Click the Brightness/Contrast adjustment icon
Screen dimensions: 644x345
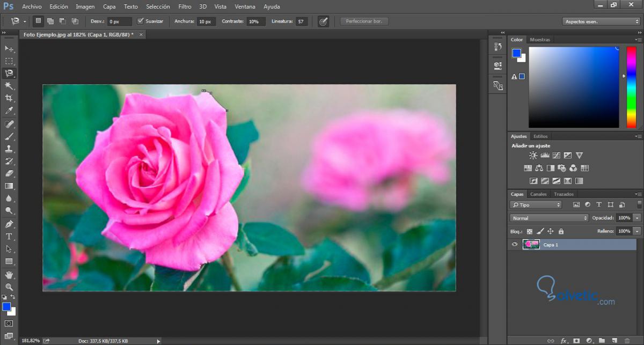(x=533, y=156)
